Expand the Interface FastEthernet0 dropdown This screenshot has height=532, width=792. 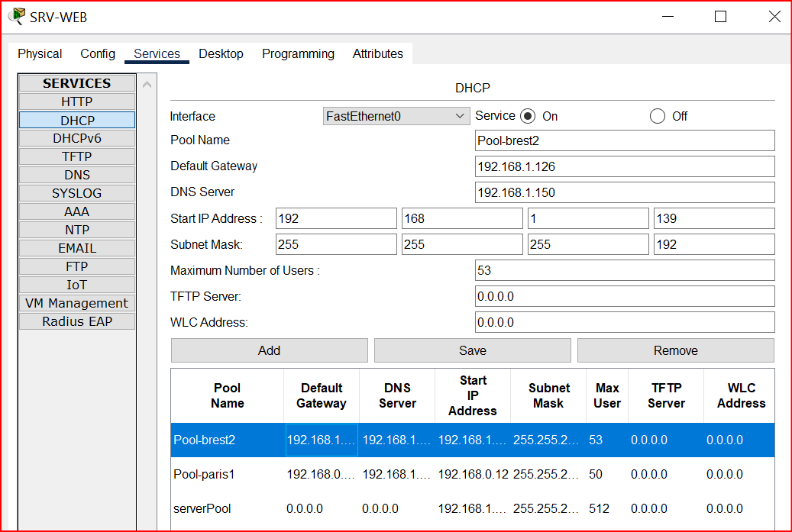[x=396, y=116]
